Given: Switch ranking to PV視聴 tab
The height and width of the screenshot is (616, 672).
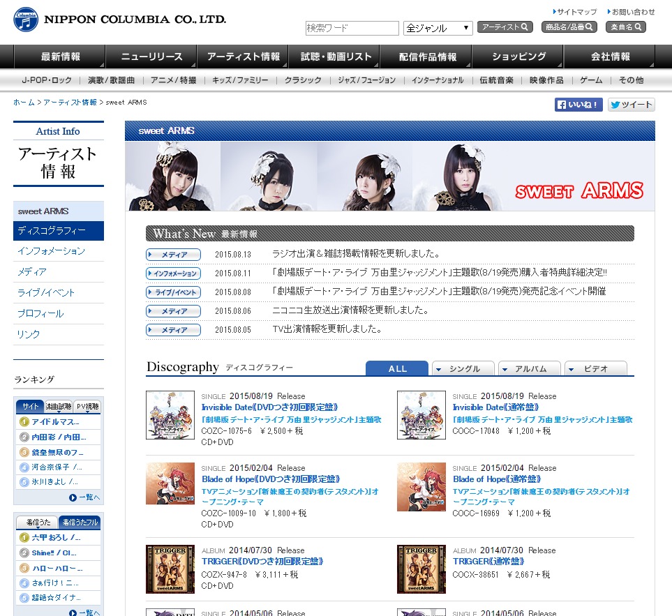Looking at the screenshot, I should (x=87, y=407).
